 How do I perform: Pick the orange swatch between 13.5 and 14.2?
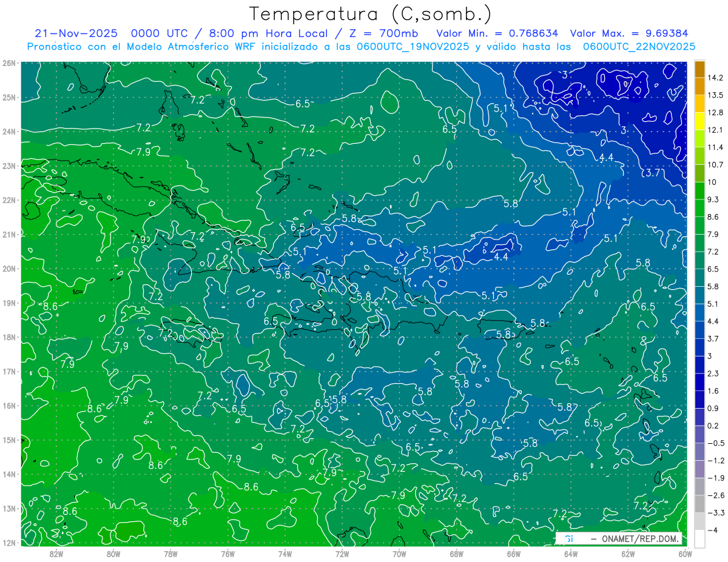click(x=699, y=86)
